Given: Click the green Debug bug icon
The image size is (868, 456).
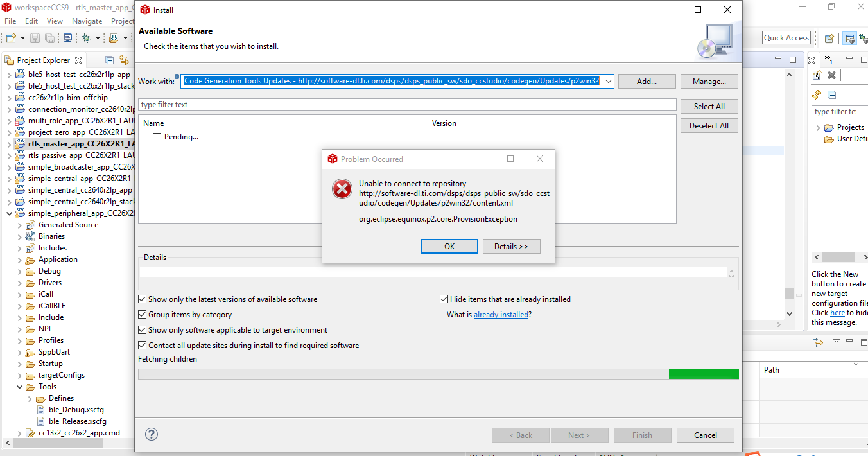Looking at the screenshot, I should (x=87, y=38).
